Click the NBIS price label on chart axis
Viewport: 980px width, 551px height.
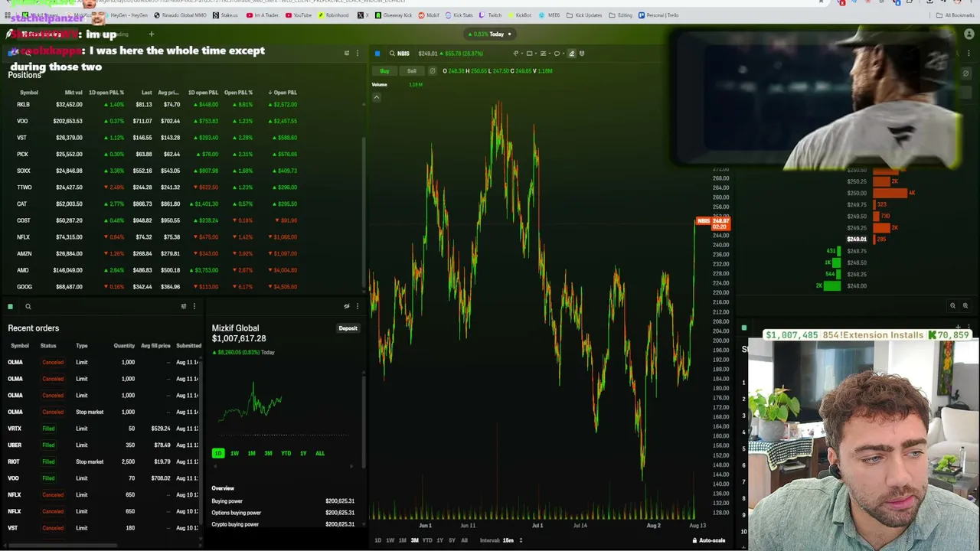(713, 223)
